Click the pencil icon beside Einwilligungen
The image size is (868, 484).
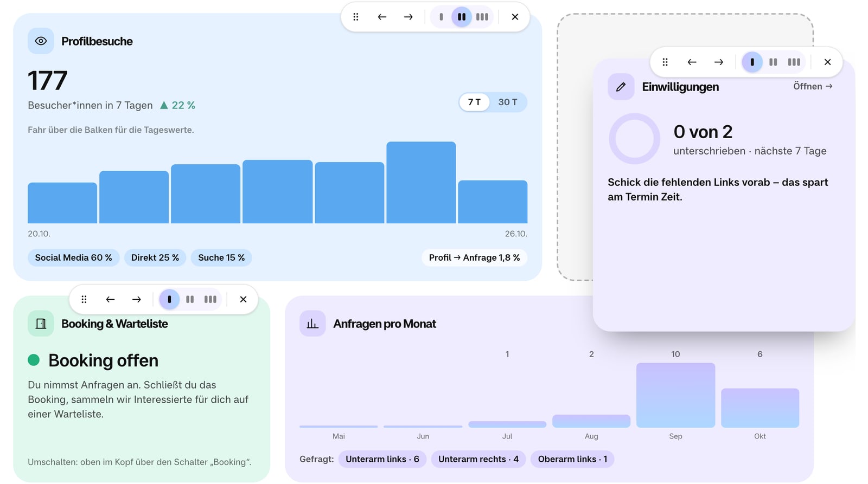tap(621, 87)
